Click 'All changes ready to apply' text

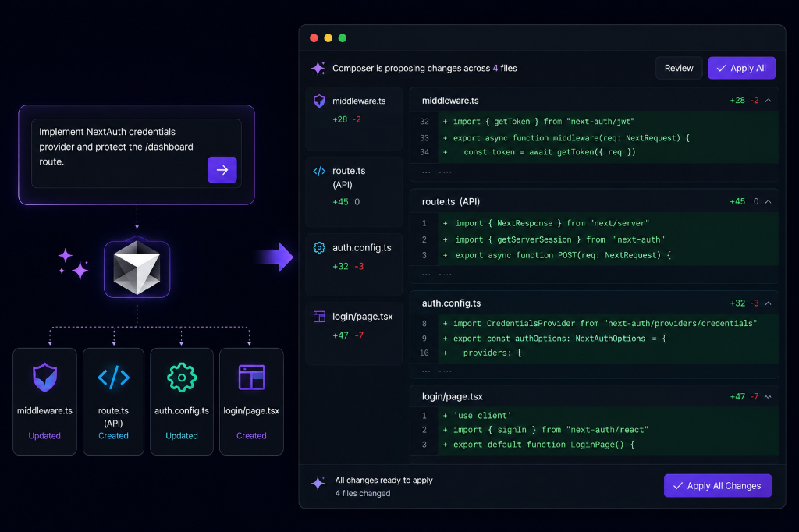coord(384,480)
